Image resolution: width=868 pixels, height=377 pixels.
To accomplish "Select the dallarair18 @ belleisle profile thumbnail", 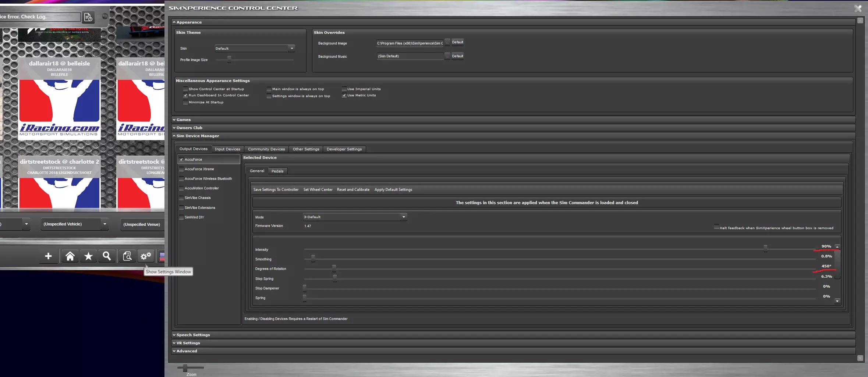I will tap(59, 99).
